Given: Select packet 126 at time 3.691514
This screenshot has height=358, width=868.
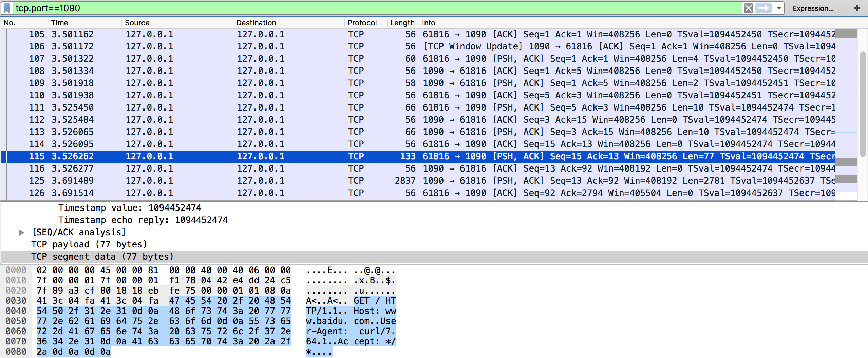Looking at the screenshot, I should tap(418, 193).
